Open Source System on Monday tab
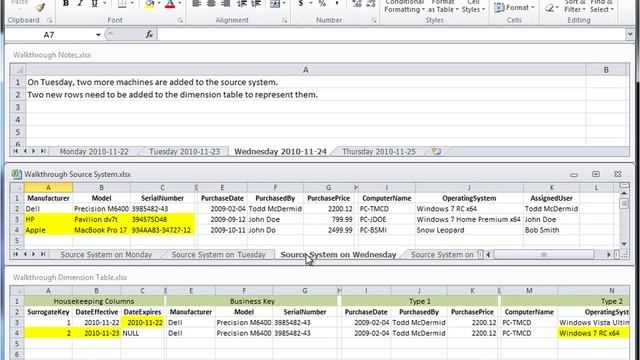 106,255
